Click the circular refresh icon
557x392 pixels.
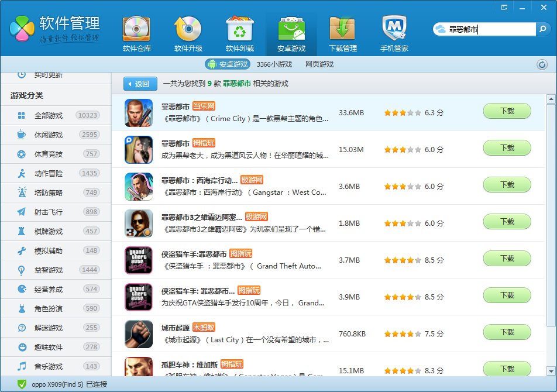pyautogui.click(x=542, y=64)
